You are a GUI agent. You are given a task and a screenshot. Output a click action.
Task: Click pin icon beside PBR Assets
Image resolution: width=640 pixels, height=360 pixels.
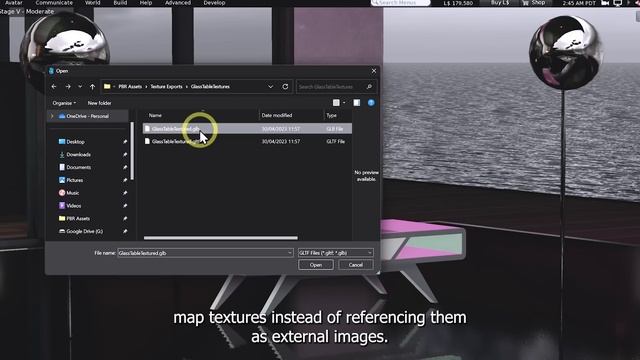coord(125,218)
